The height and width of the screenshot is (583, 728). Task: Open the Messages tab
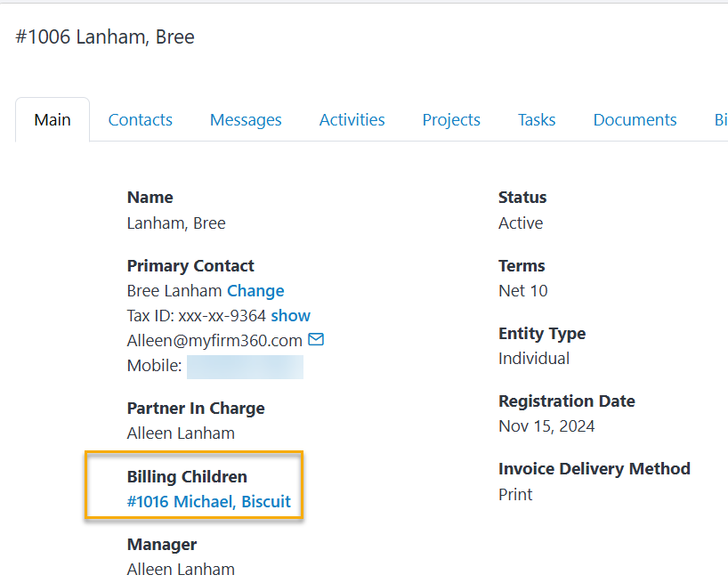pos(246,119)
